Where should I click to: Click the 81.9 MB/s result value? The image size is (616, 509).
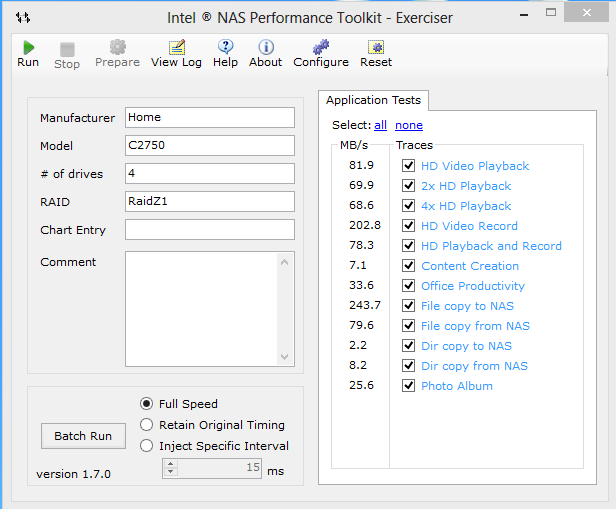click(x=361, y=165)
